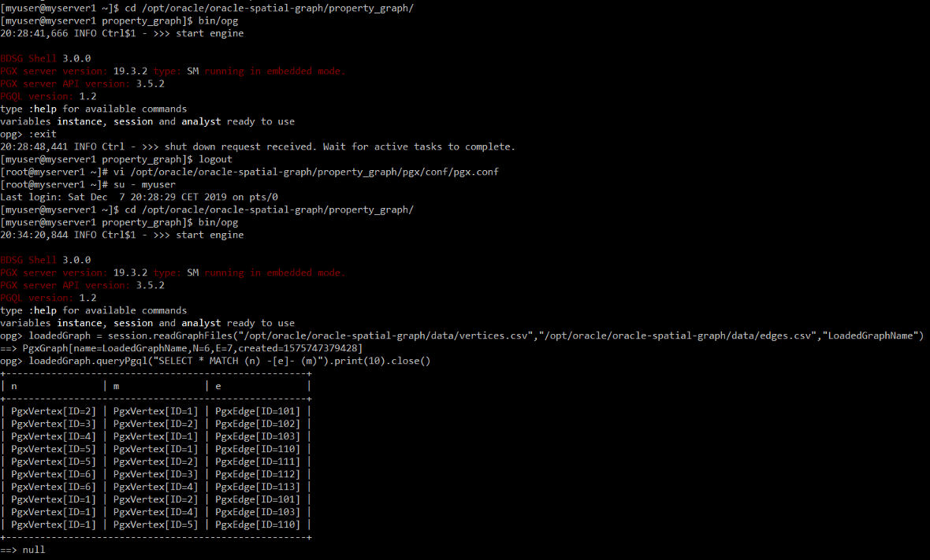Click the 'm' column header in result table
Screen dimensions: 930x560
coord(117,387)
